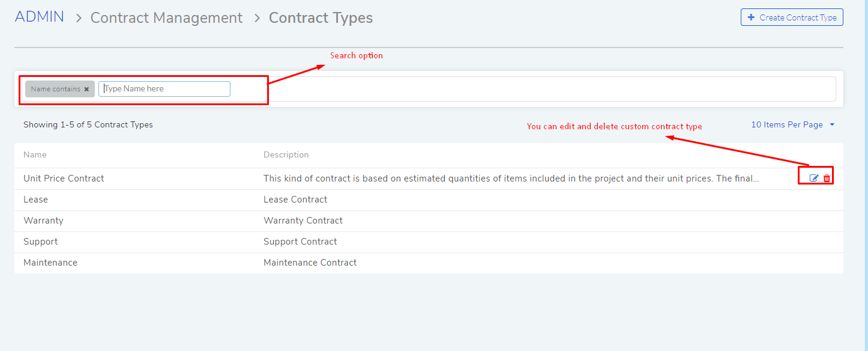Open the 10 Items Per Page dropdown arrow
Viewport: 868px width, 351px height.
832,125
